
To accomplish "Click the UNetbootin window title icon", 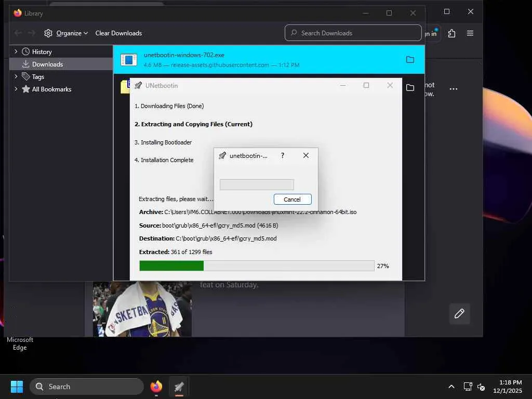I will pyautogui.click(x=138, y=86).
